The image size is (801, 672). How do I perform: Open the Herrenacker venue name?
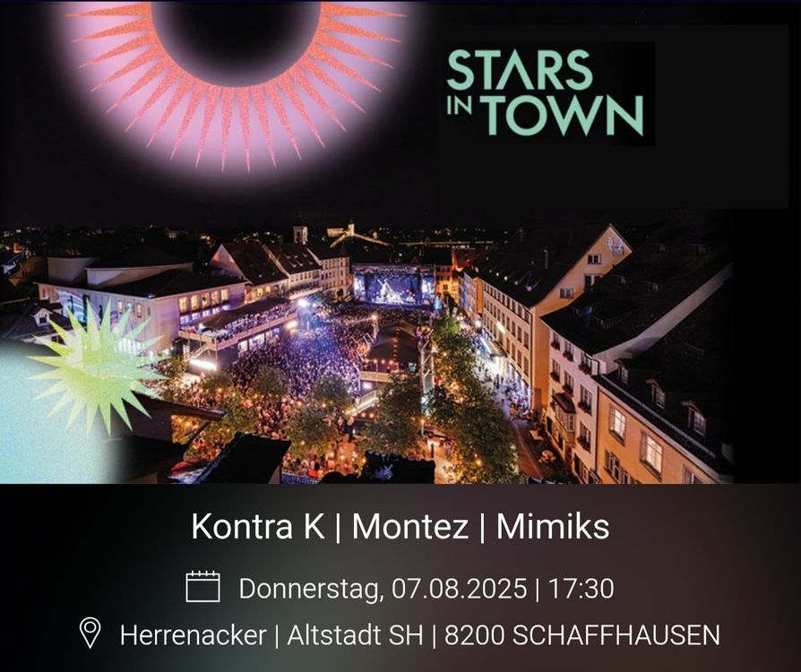click(194, 635)
